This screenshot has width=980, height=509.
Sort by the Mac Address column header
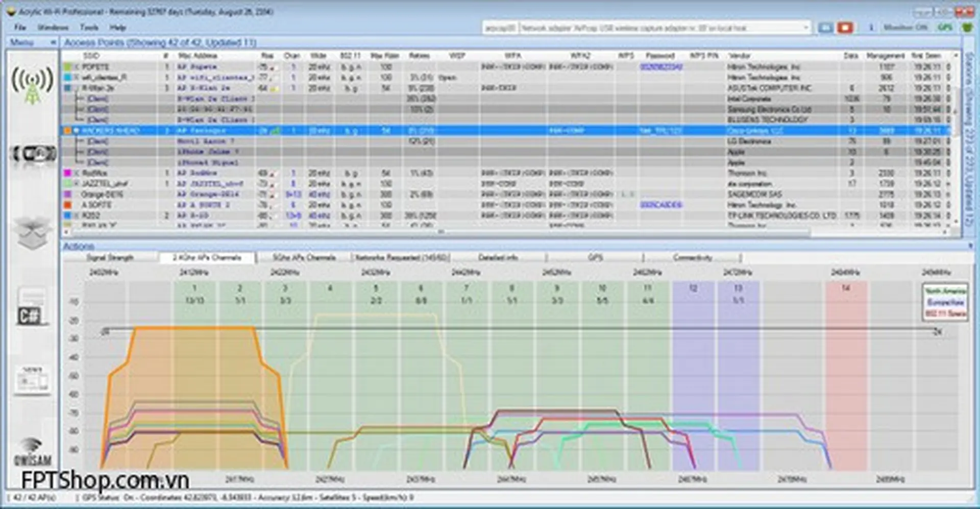click(x=198, y=56)
